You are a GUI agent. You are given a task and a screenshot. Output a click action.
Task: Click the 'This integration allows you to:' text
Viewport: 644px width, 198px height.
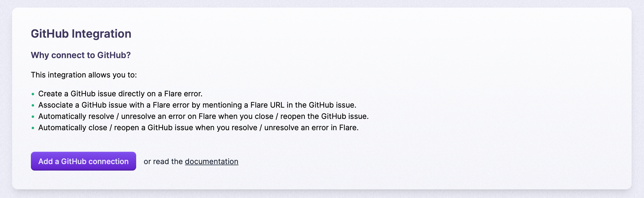pos(84,75)
